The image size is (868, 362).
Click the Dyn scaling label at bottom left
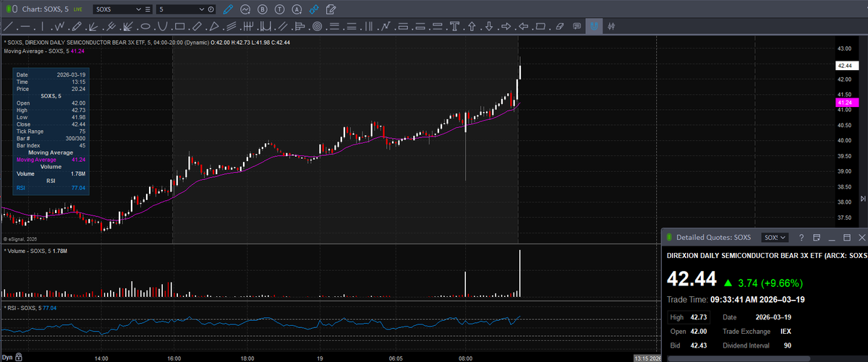pyautogui.click(x=7, y=357)
